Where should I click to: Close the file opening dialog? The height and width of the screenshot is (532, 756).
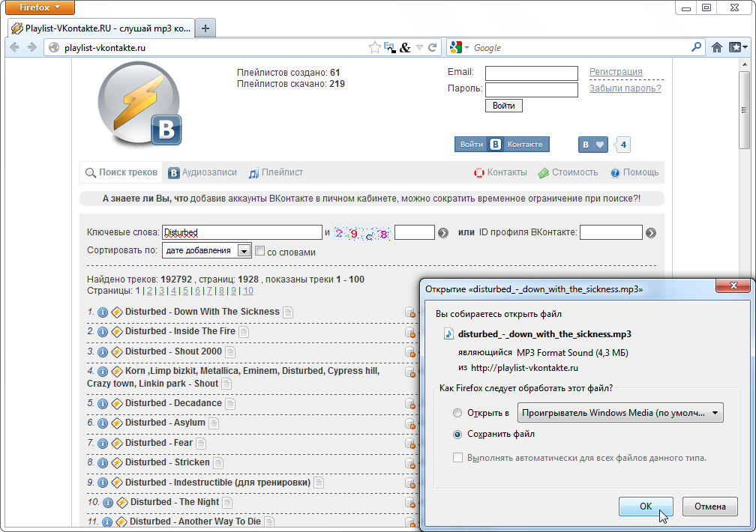click(x=733, y=285)
